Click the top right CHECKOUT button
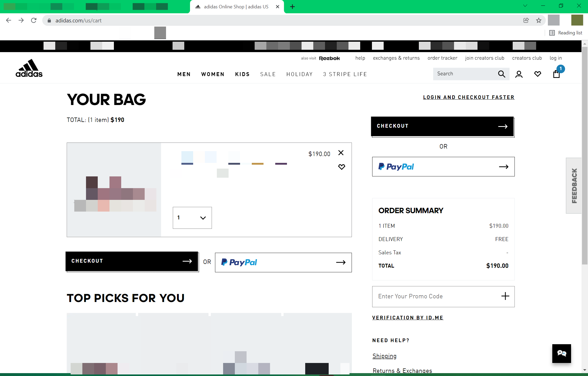 point(443,126)
